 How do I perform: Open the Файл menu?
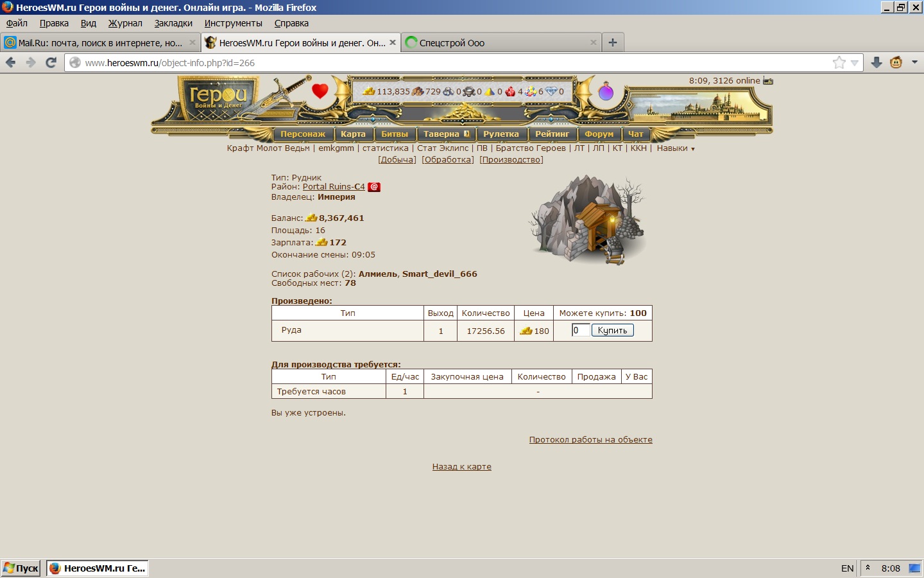(17, 23)
